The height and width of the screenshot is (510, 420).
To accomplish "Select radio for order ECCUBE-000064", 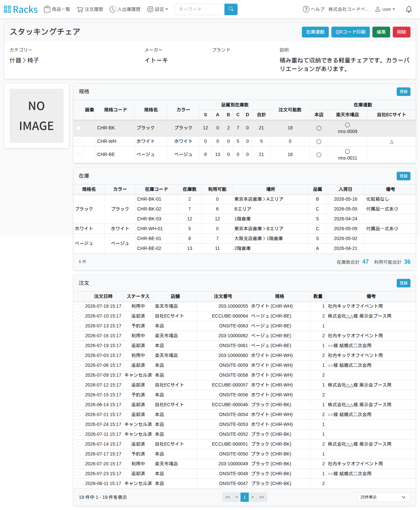I will pos(78,316).
